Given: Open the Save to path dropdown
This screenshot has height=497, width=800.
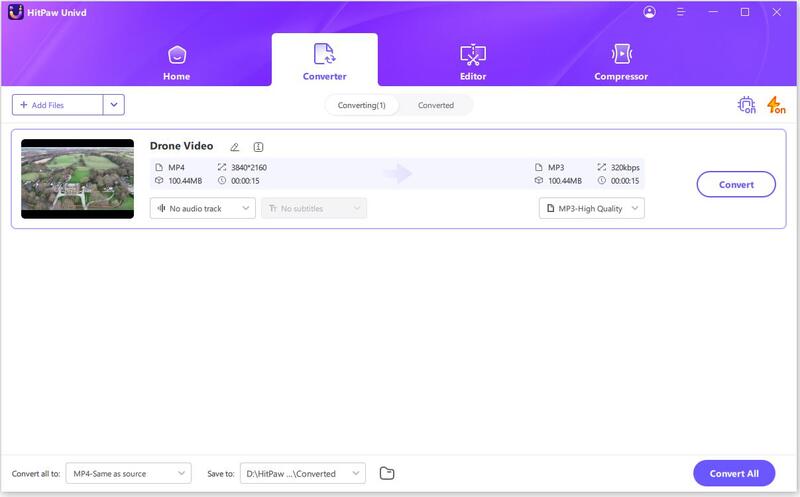Looking at the screenshot, I should coord(303,474).
